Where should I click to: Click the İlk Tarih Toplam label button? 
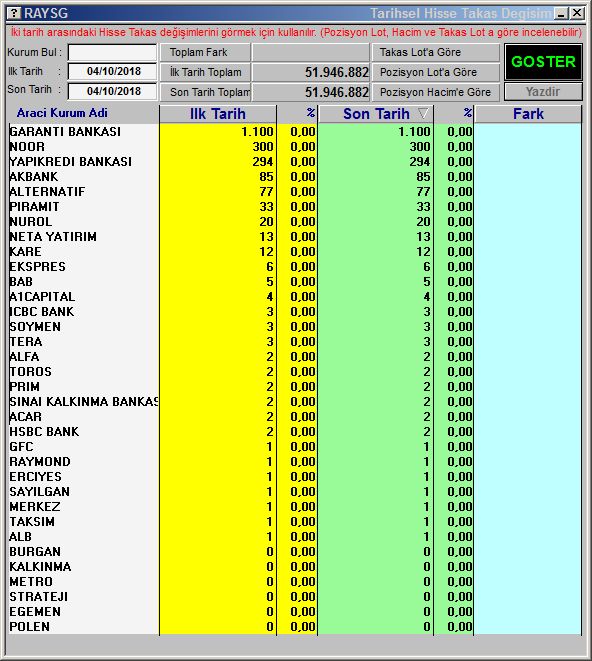pyautogui.click(x=205, y=72)
